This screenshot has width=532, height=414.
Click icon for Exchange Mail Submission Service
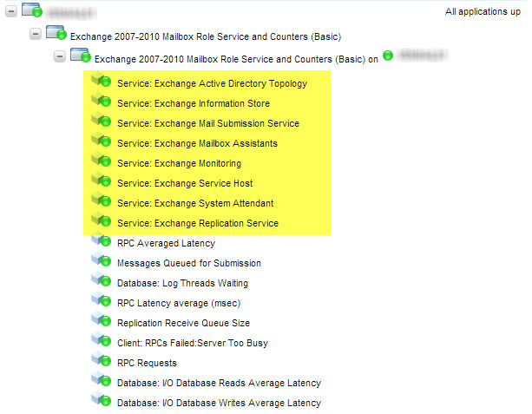coord(102,120)
